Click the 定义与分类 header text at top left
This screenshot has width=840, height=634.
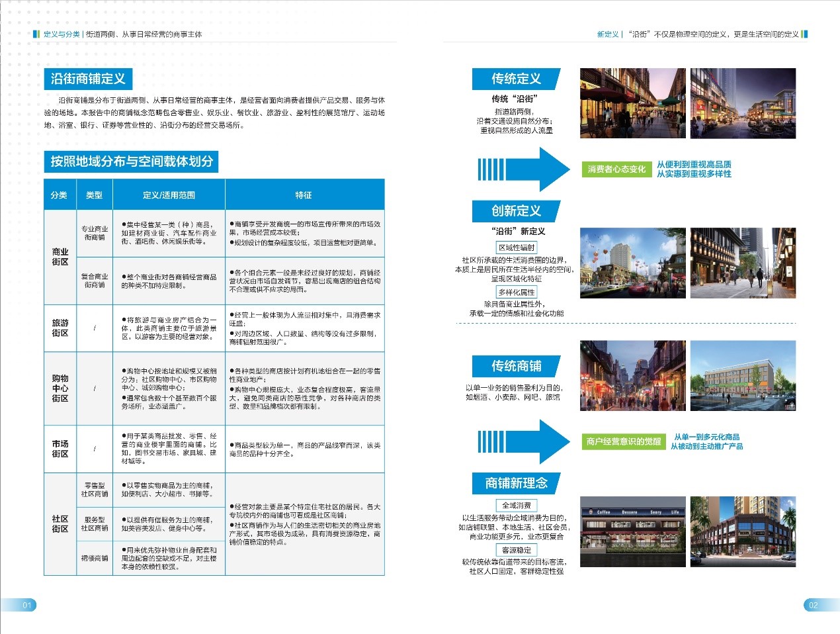click(x=62, y=34)
